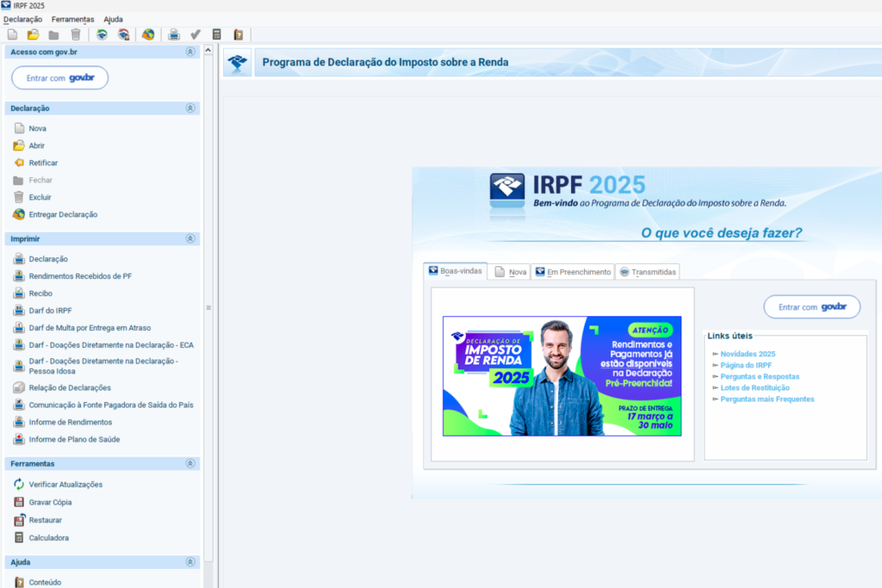Select Abrir in the Declaração panel
Viewport: 882px width, 588px height.
pos(36,145)
